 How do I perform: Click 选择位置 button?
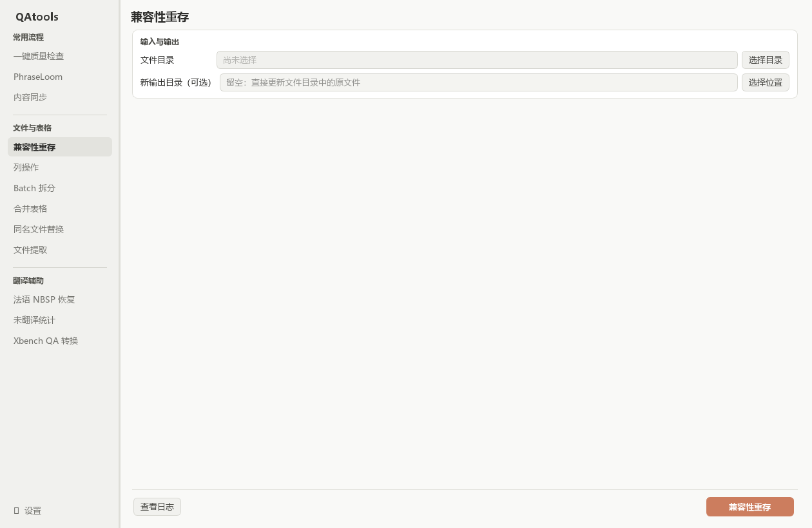(x=765, y=82)
